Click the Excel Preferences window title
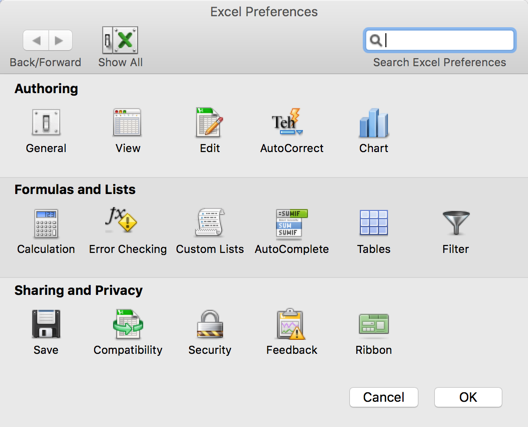Screen dimensions: 528x427 click(x=264, y=12)
